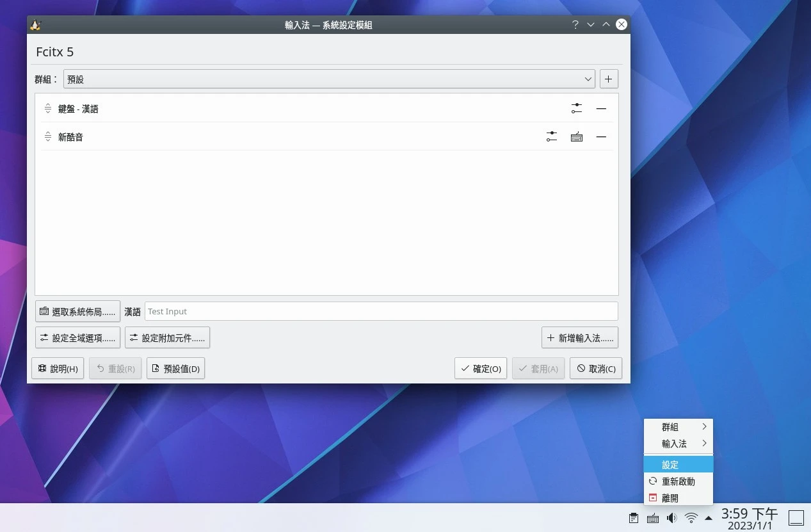The image size is (811, 532).
Task: Choose 重新啟動 from the context menu
Action: [678, 481]
